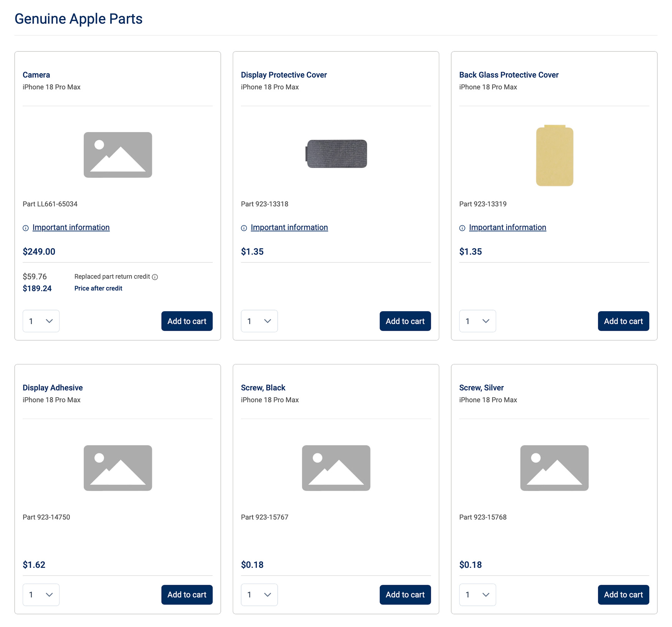This screenshot has height=627, width=672.
Task: Open Display Protective Cover Important information link
Action: (x=289, y=228)
